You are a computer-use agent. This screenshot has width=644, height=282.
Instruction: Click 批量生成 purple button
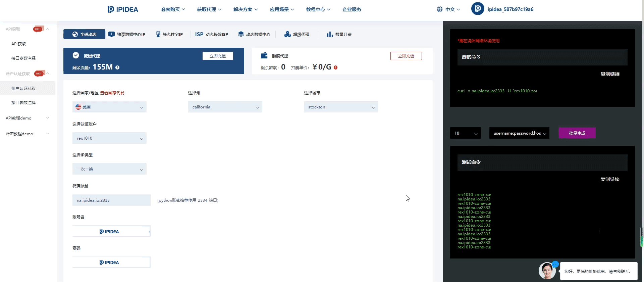pyautogui.click(x=577, y=133)
